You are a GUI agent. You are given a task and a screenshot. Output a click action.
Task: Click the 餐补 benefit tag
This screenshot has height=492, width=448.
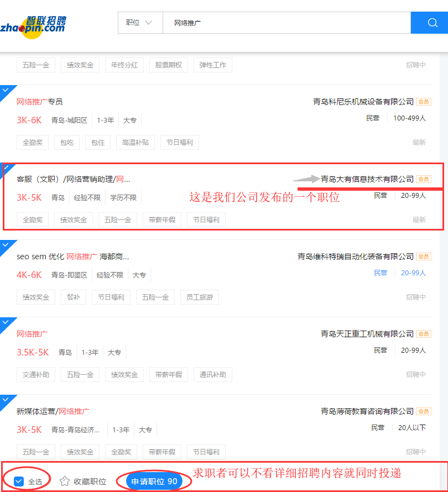point(74,297)
